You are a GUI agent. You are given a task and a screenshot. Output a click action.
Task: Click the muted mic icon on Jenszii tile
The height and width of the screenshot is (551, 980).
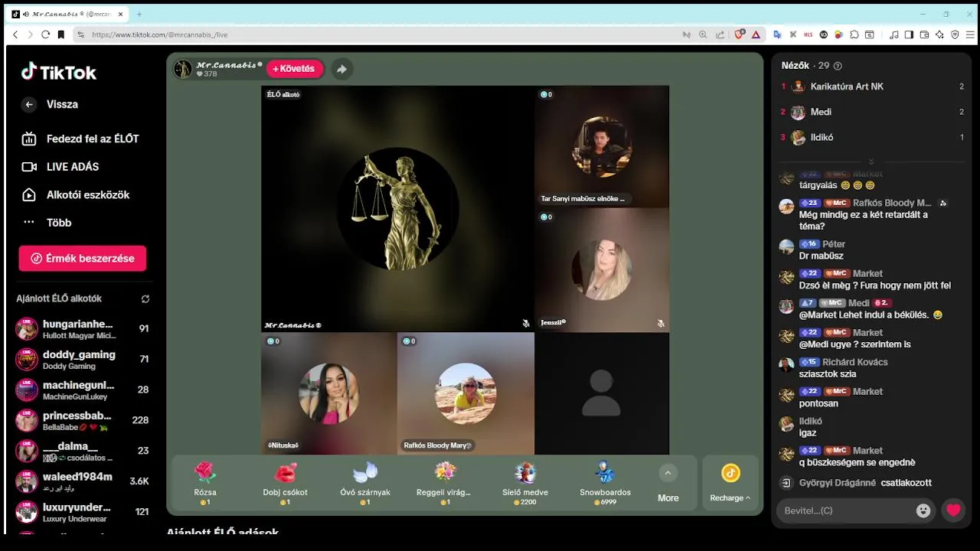(661, 324)
